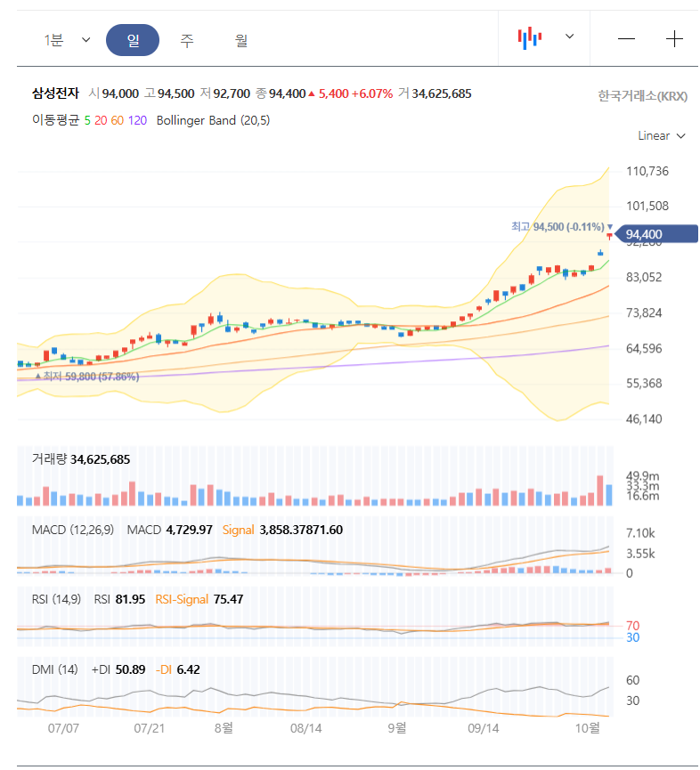Click the 07/07 date axis label
Image resolution: width=700 pixels, height=770 pixels.
tap(63, 728)
